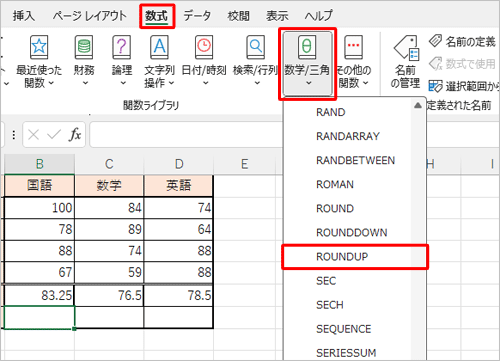Select the 国語 header cell
The image size is (500, 361).
click(39, 185)
